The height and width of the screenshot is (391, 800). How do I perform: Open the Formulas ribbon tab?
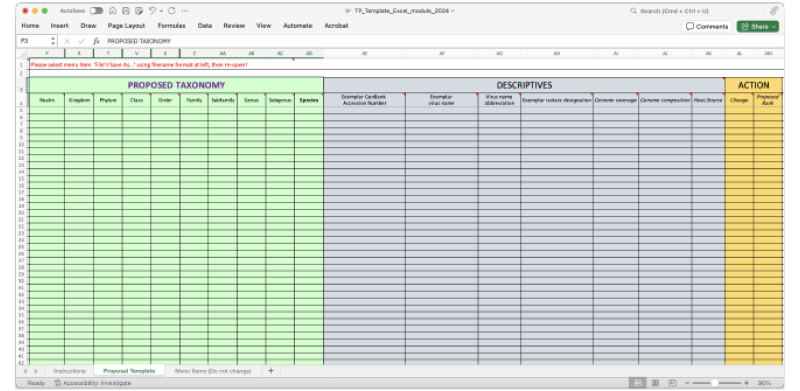(171, 26)
